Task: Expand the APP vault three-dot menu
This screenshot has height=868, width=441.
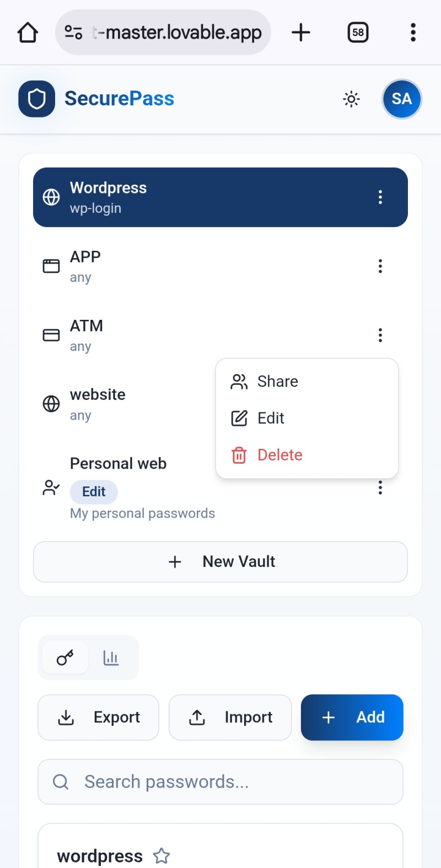Action: tap(380, 266)
